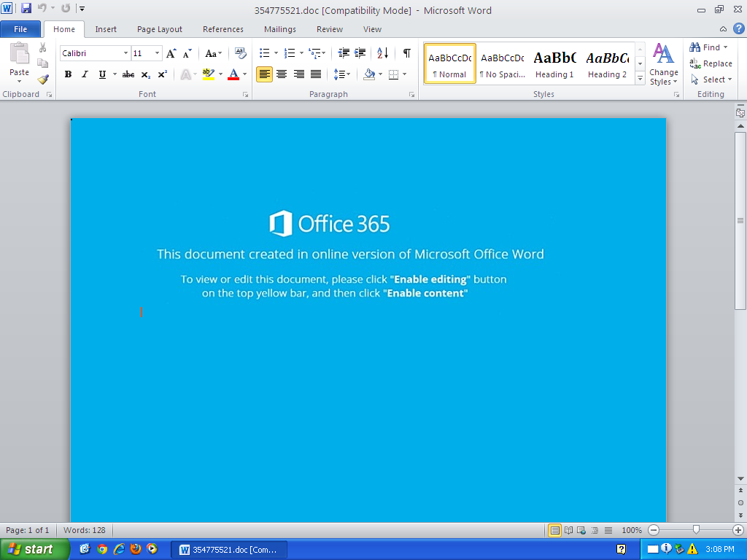
Task: Apply the Heading 2 style
Action: click(x=608, y=64)
